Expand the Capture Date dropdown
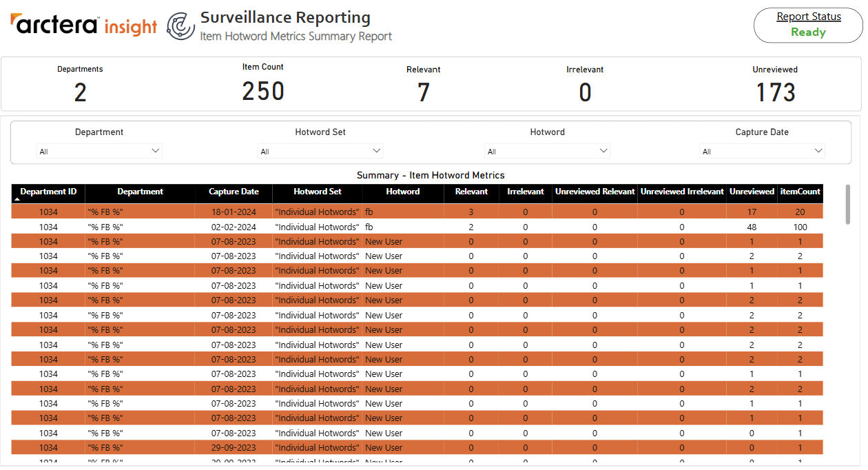Viewport: 868px width, 470px height. [762, 151]
